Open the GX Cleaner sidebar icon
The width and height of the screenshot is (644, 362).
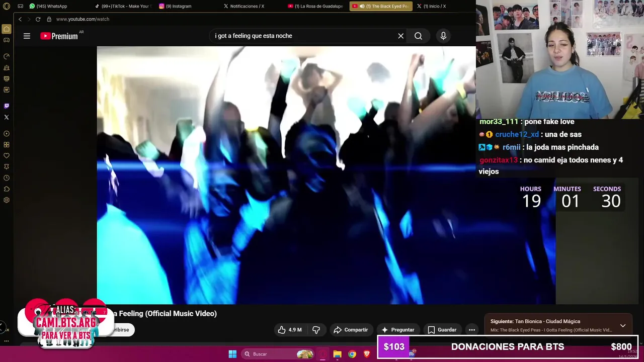point(7,68)
